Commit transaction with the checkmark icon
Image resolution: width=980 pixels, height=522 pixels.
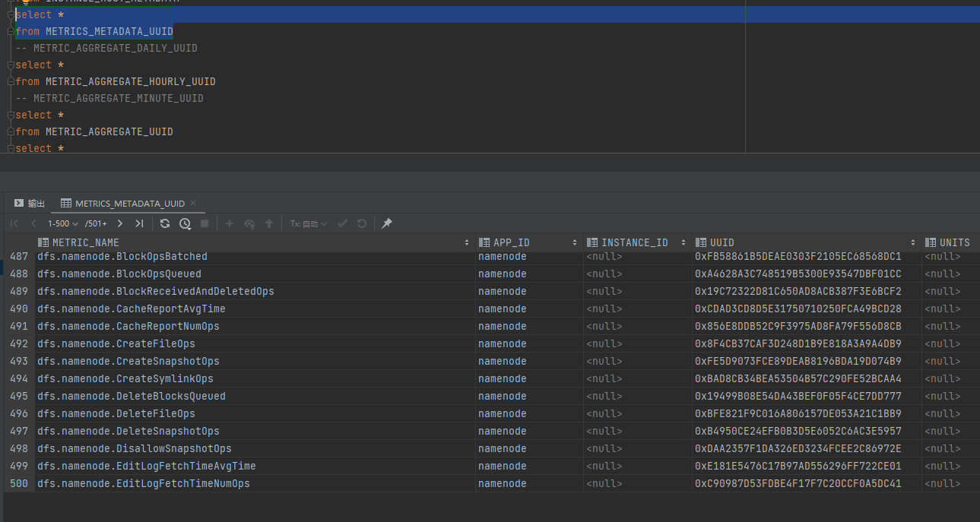point(342,223)
